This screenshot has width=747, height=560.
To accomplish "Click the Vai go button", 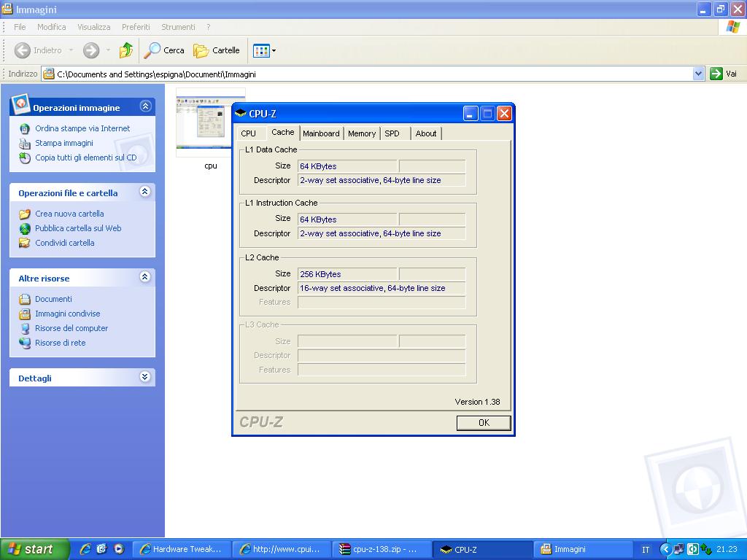I will point(723,74).
